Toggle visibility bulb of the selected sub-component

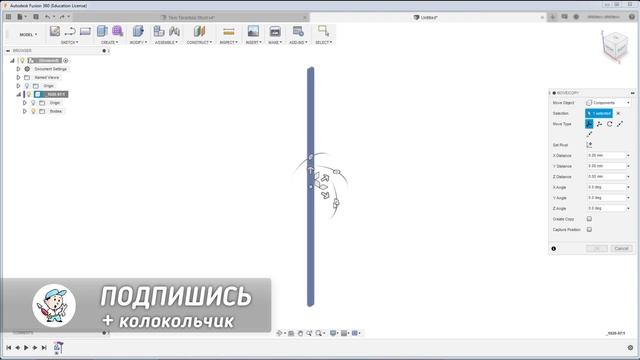pos(29,94)
